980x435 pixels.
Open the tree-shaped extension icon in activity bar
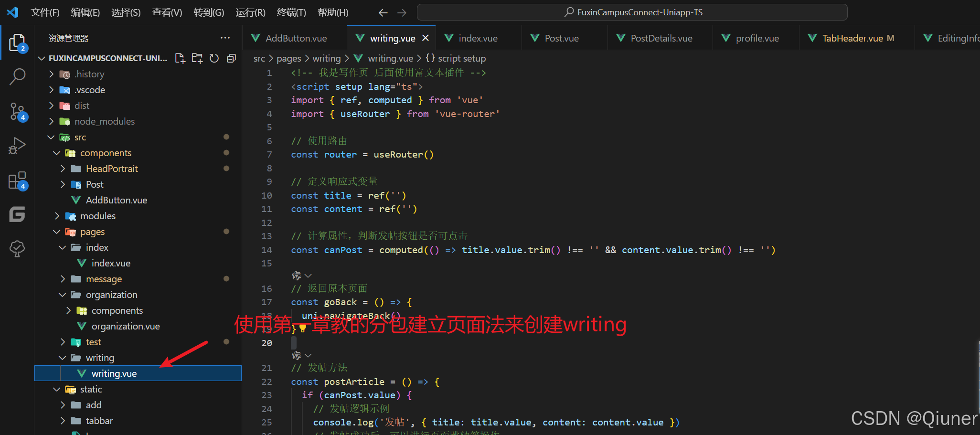click(17, 248)
